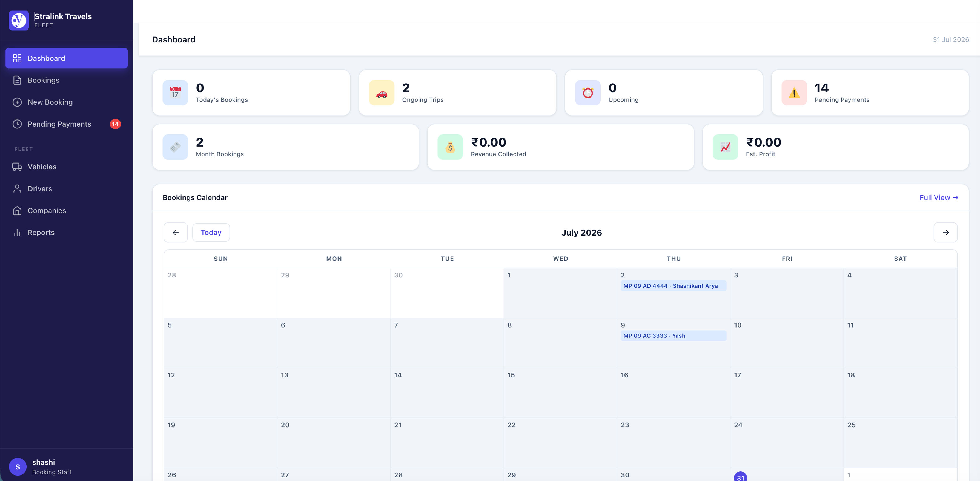Go to previous month in calendar

pos(176,233)
